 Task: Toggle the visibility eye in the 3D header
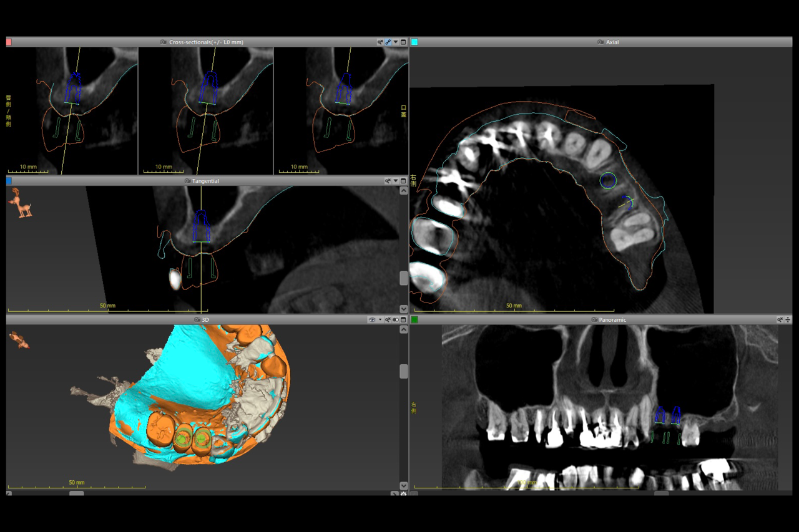coord(372,320)
